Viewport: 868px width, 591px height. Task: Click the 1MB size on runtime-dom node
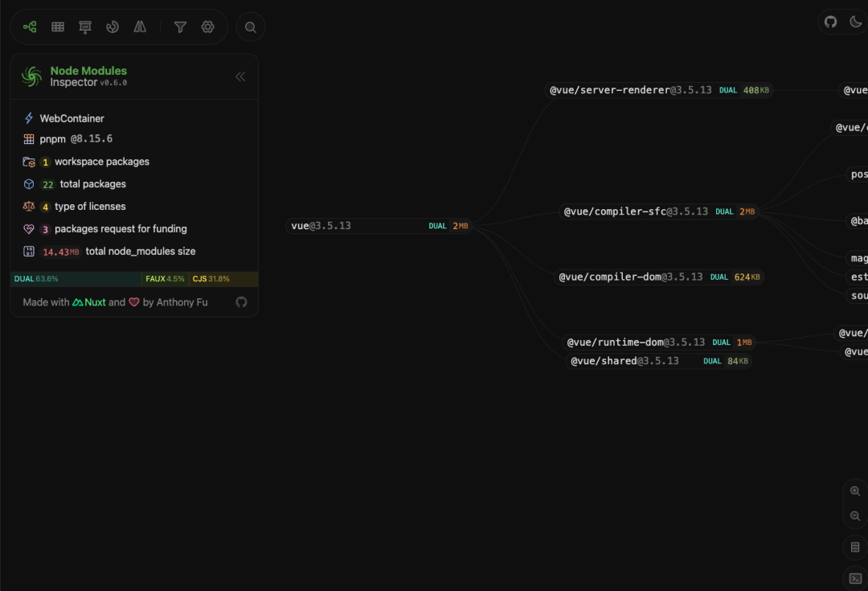[x=744, y=343]
